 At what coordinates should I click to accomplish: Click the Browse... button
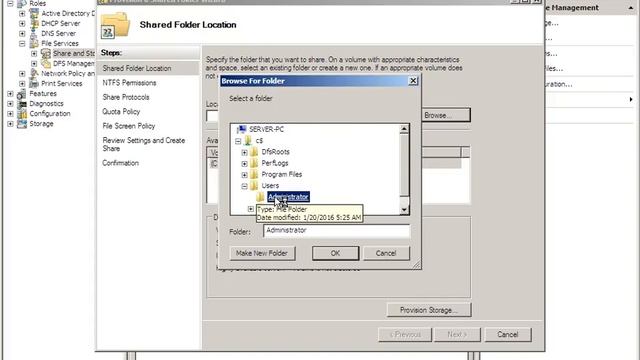(x=445, y=116)
